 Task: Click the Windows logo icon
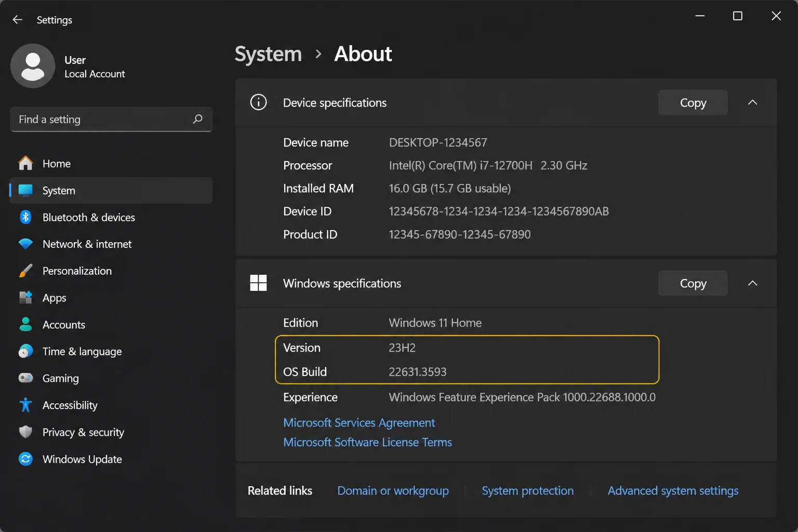(x=258, y=283)
